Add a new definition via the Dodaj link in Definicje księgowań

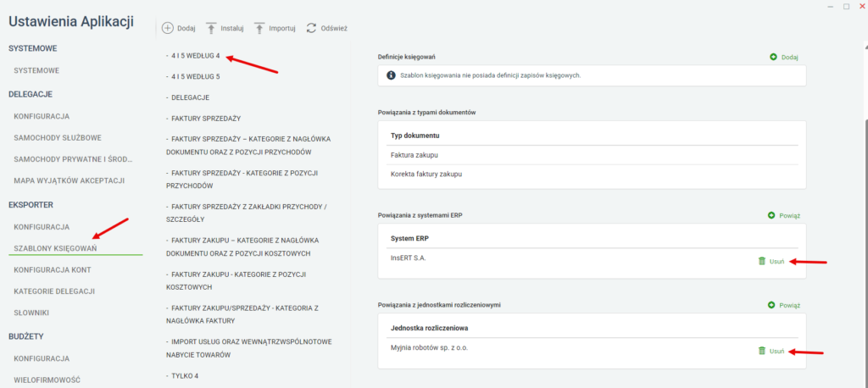coord(789,57)
